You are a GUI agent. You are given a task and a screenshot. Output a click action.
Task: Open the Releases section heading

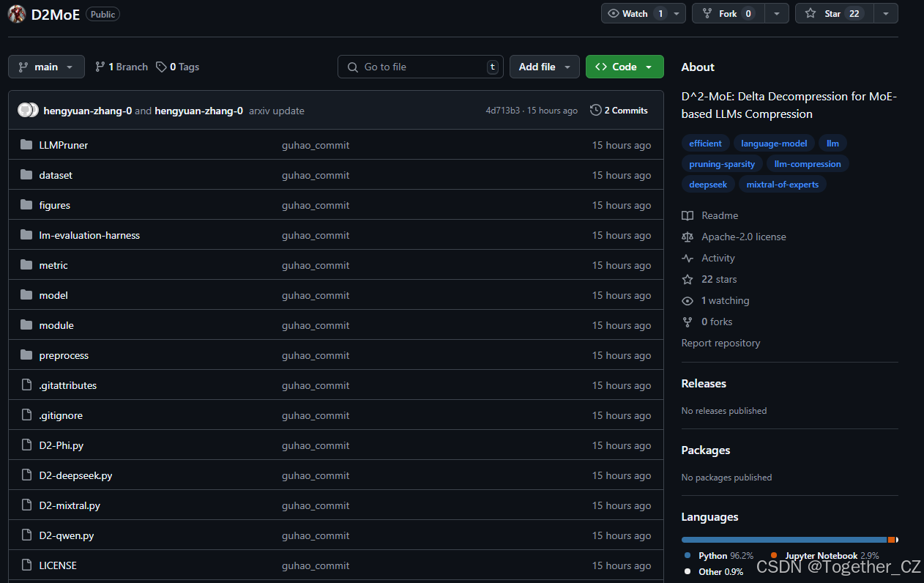coord(704,384)
